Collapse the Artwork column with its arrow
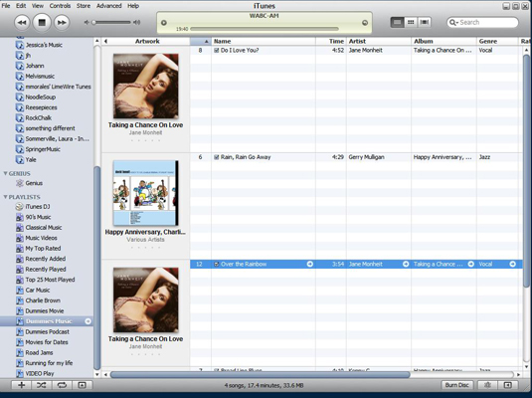Image resolution: width=532 pixels, height=398 pixels. click(x=105, y=41)
